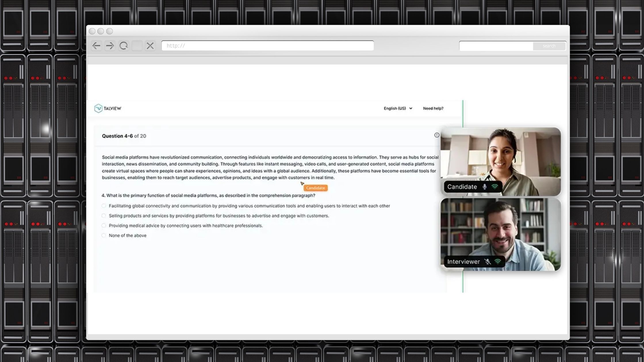Viewport: 644px width, 362px height.
Task: Choose 'None of the above' option
Action: (104, 236)
